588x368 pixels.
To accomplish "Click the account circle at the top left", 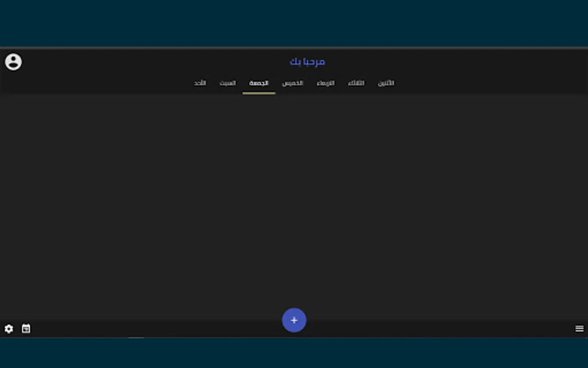I will pyautogui.click(x=13, y=62).
